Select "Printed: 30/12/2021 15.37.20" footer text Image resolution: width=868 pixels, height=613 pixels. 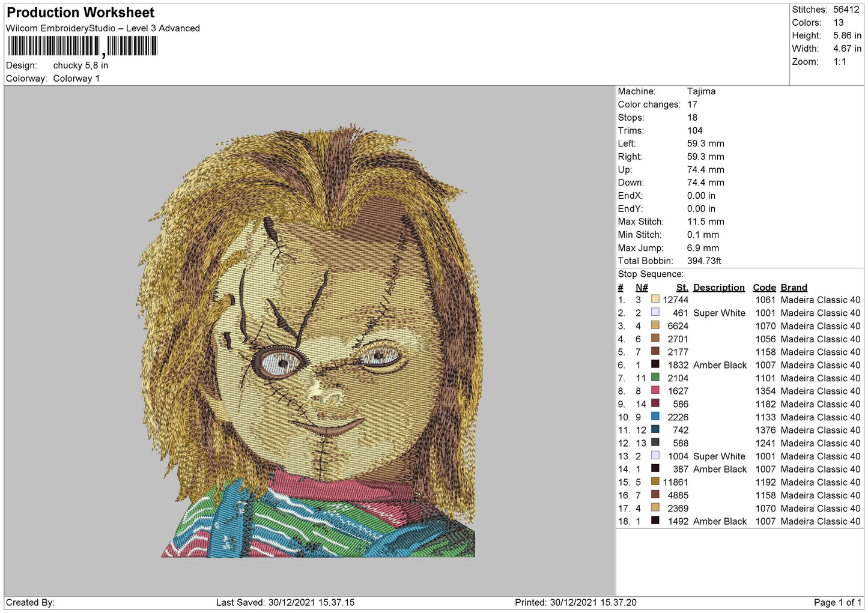point(575,603)
